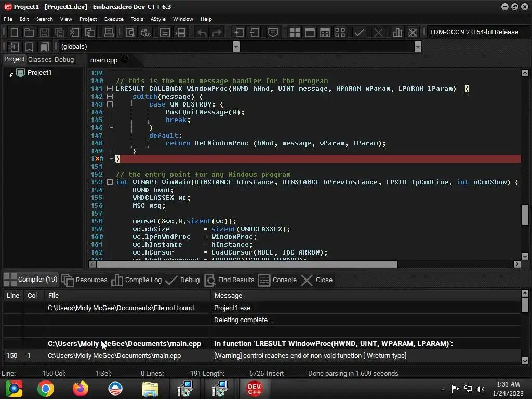Click the Indent toolbar icon
Viewport: 532px width, 399px height.
click(239, 33)
